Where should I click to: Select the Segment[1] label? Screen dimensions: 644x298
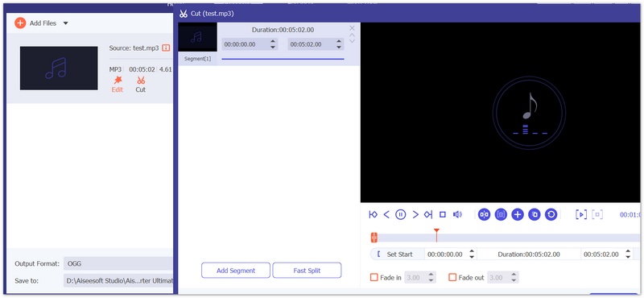tap(197, 59)
